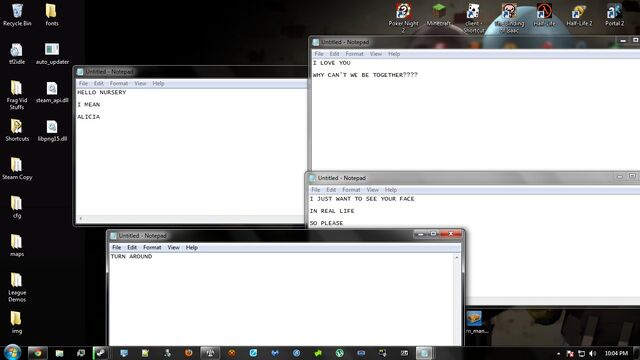Viewport: 640px width, 360px height.
Task: Open the img folder on the desktop
Action: pos(17,322)
